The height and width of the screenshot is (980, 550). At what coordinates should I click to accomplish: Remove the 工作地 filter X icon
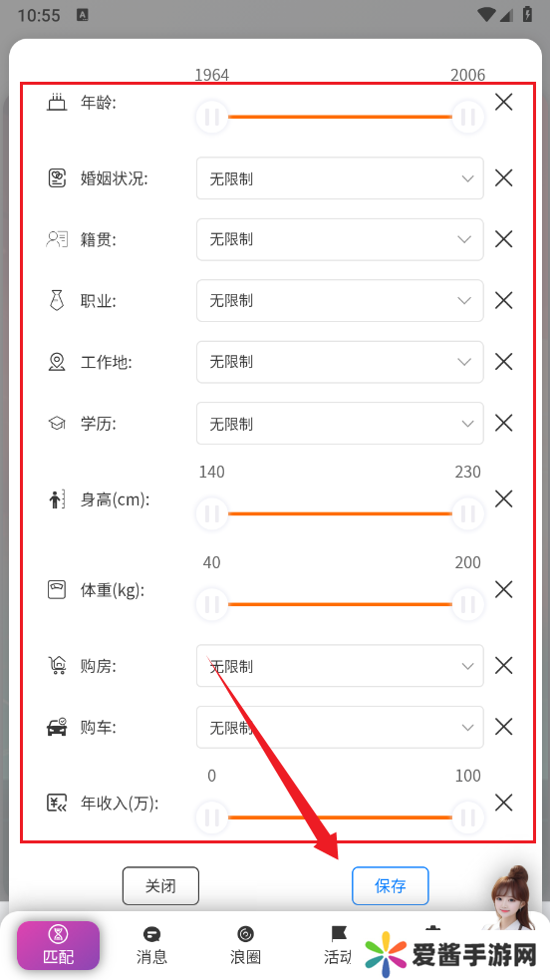pyautogui.click(x=503, y=361)
